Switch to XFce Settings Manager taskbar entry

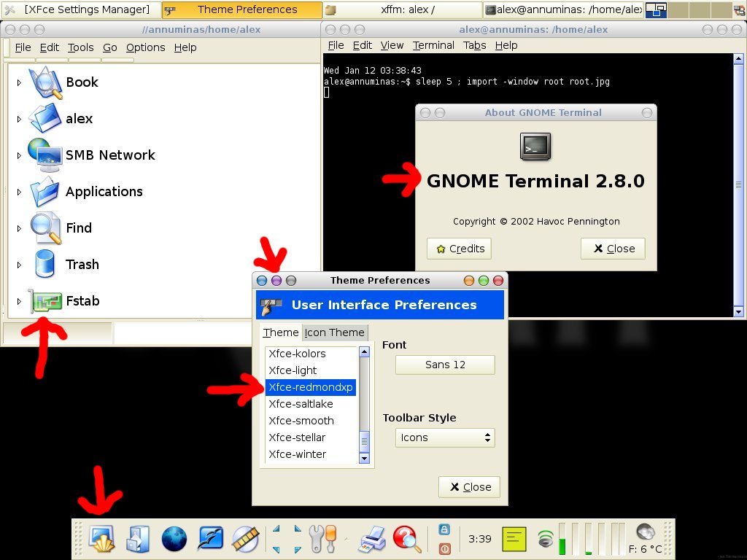(x=81, y=9)
